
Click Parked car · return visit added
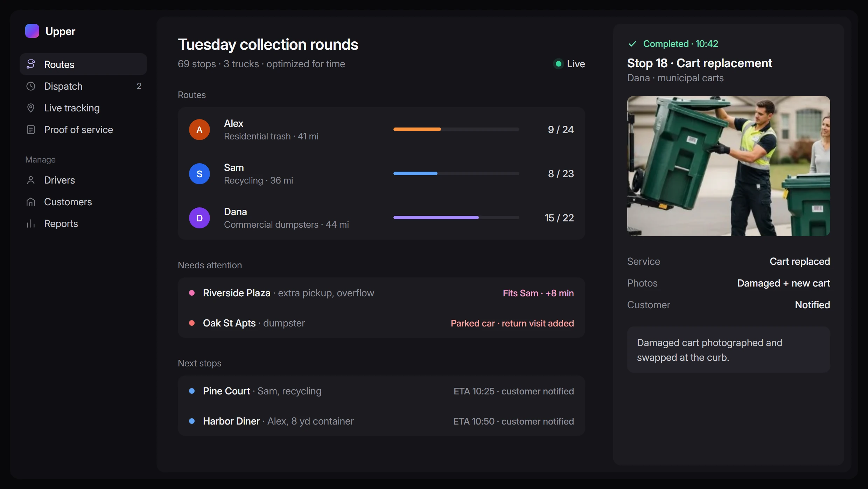[512, 323]
